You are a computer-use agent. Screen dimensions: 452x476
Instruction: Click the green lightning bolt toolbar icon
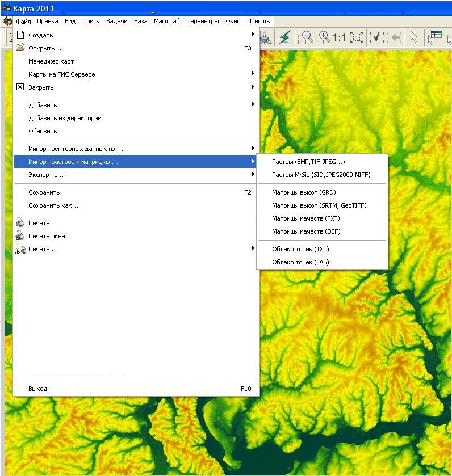tap(284, 37)
